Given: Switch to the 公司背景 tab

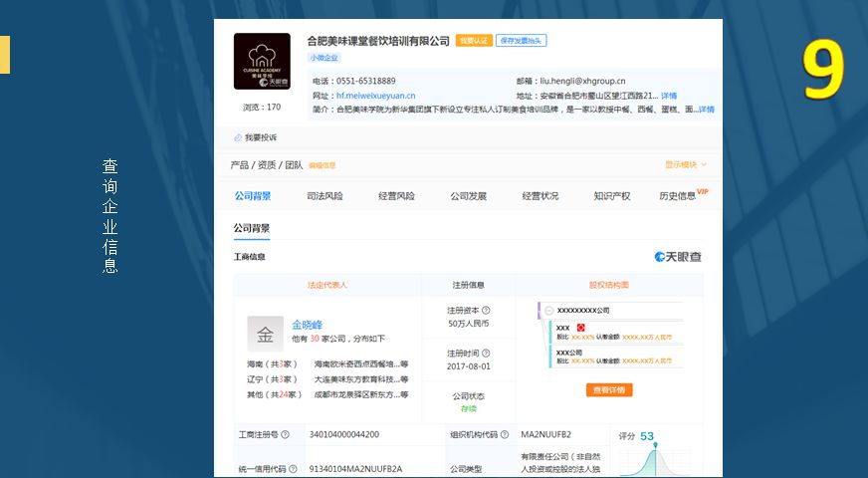Looking at the screenshot, I should pos(253,196).
